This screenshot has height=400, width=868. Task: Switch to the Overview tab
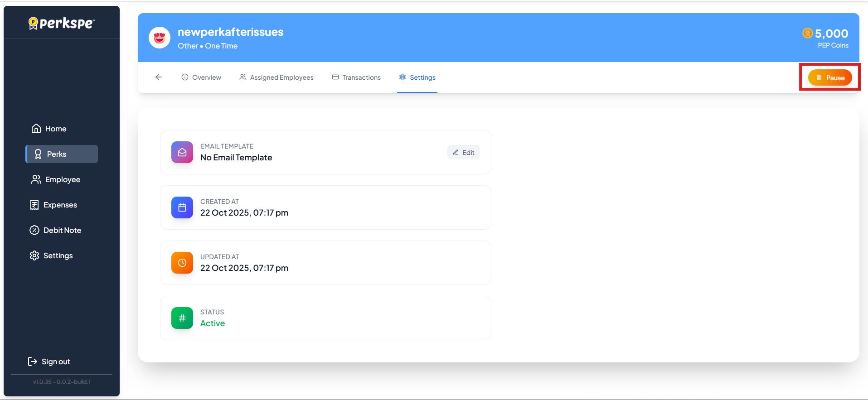click(201, 77)
